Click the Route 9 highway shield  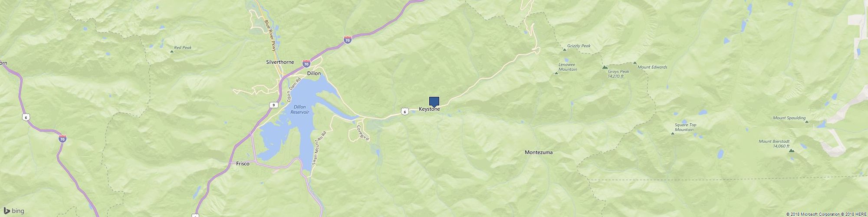273,105
